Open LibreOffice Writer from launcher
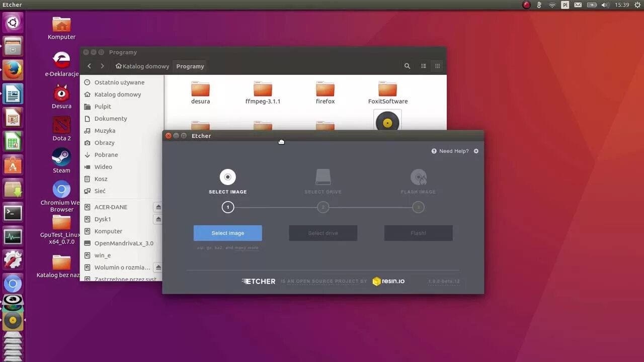The height and width of the screenshot is (362, 644). click(x=13, y=94)
